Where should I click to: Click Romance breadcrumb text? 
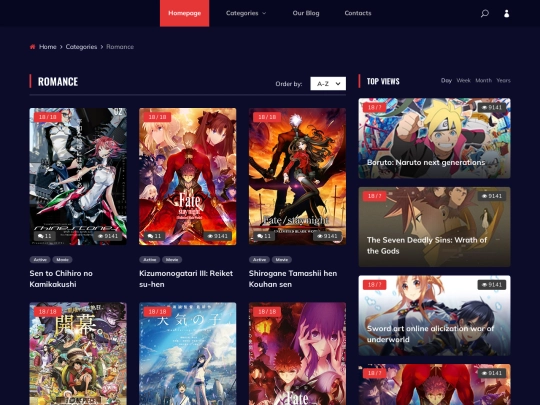[120, 46]
